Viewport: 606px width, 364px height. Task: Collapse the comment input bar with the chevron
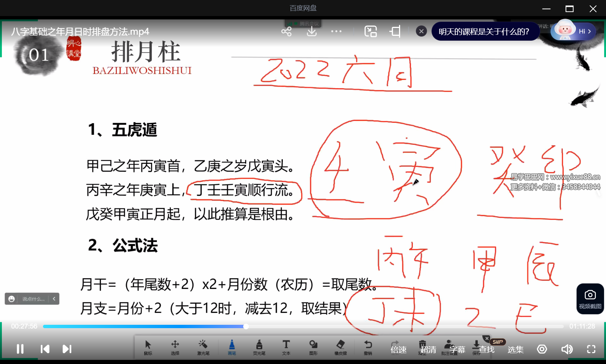click(x=54, y=299)
